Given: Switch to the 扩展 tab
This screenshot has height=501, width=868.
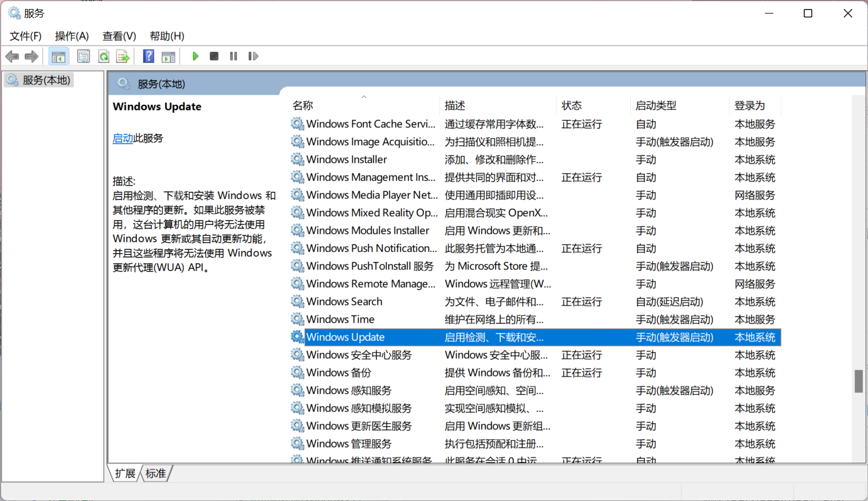Looking at the screenshot, I should [x=125, y=473].
